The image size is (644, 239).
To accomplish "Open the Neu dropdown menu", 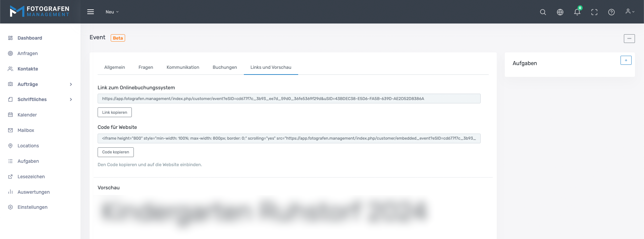I will 112,12.
